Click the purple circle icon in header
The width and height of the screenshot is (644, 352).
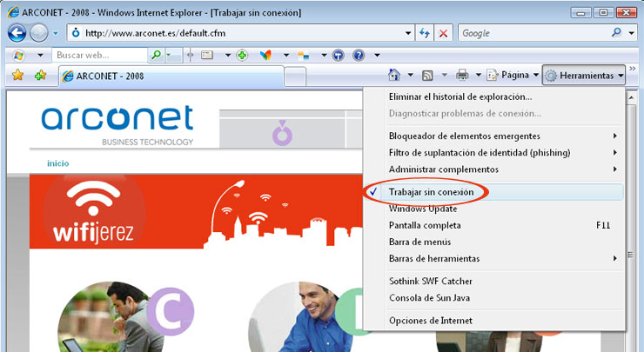pyautogui.click(x=283, y=133)
